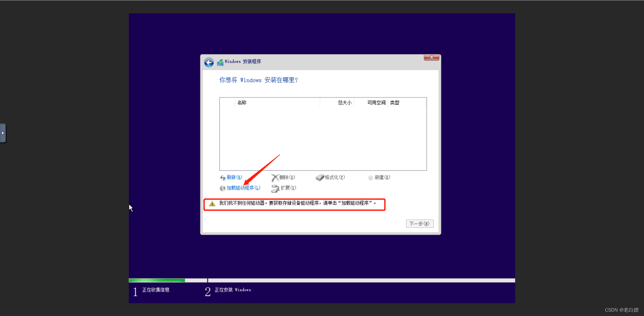Click the load driver disc icon
Viewport: 644px width, 316px height.
pos(222,188)
